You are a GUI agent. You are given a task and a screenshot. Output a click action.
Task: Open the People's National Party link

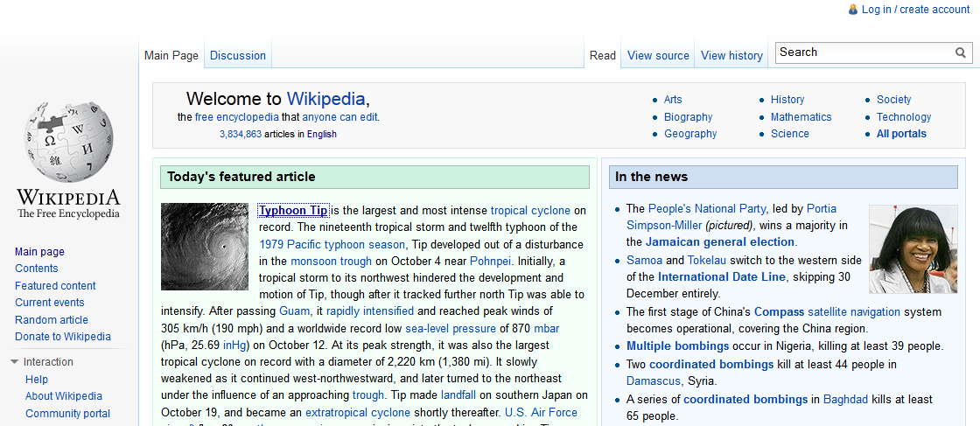(707, 209)
